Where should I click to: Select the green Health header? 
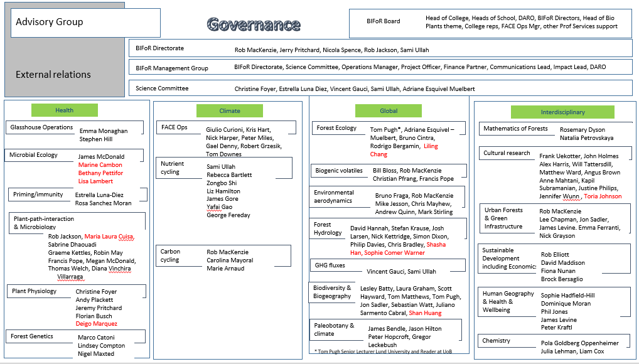tap(64, 110)
